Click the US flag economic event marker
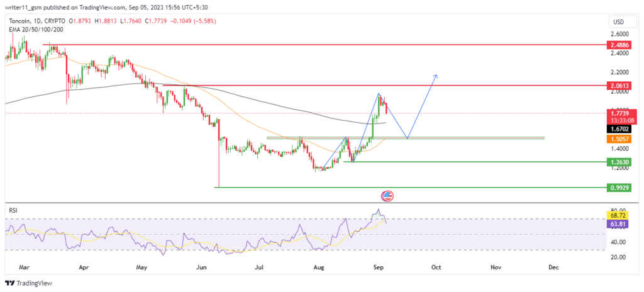644x292 pixels. [x=387, y=196]
